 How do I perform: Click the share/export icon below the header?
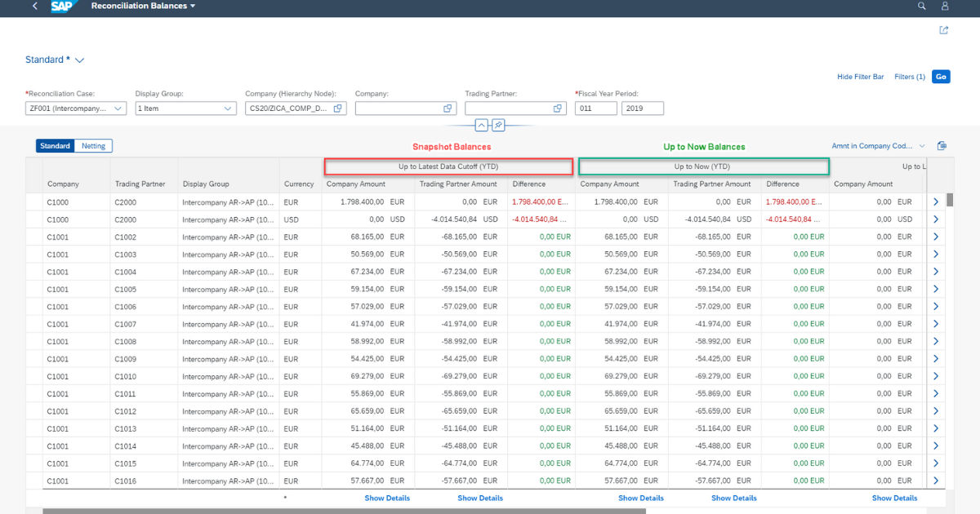(944, 30)
